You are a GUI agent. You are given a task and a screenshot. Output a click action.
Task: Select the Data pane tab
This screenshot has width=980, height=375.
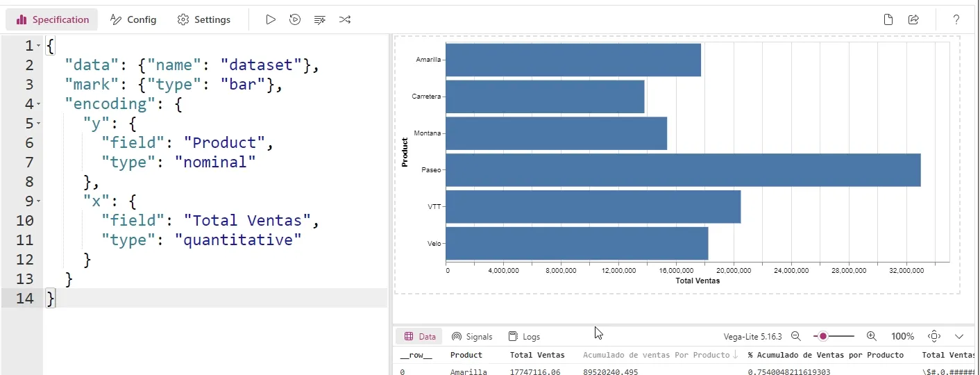pos(420,336)
